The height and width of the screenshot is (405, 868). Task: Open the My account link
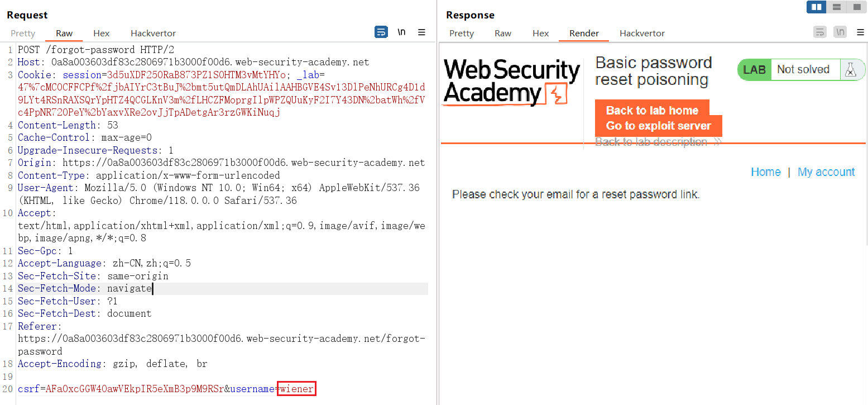click(x=826, y=172)
